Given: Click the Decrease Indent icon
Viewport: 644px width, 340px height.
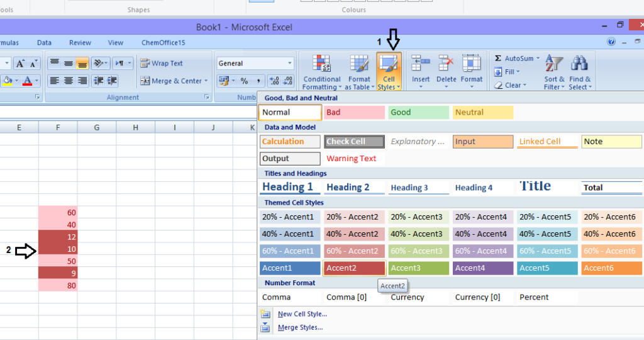Looking at the screenshot, I should [98, 81].
